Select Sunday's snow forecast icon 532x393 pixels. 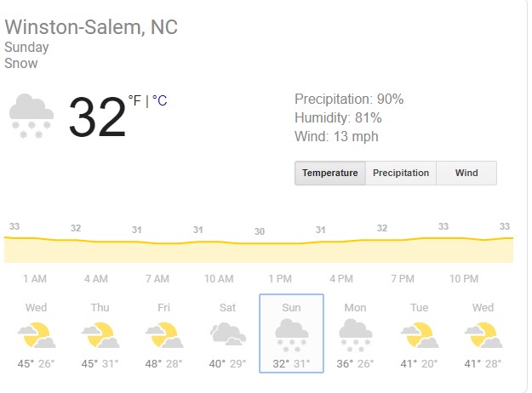[291, 334]
